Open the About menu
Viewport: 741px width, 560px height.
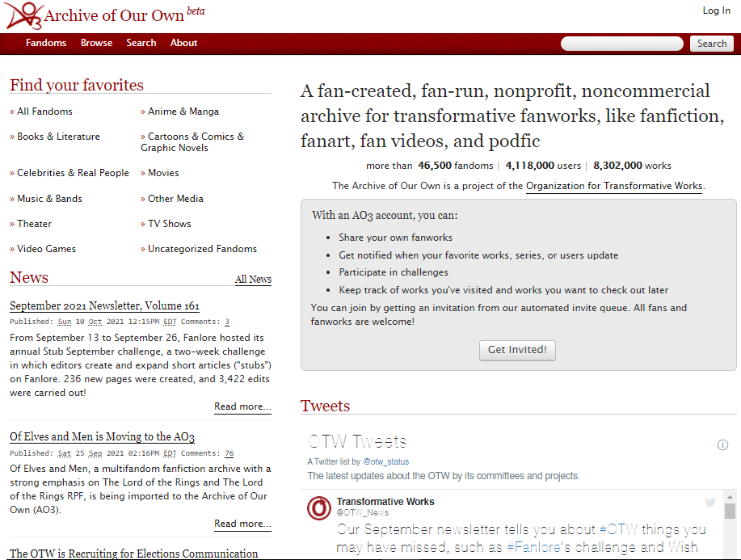183,43
